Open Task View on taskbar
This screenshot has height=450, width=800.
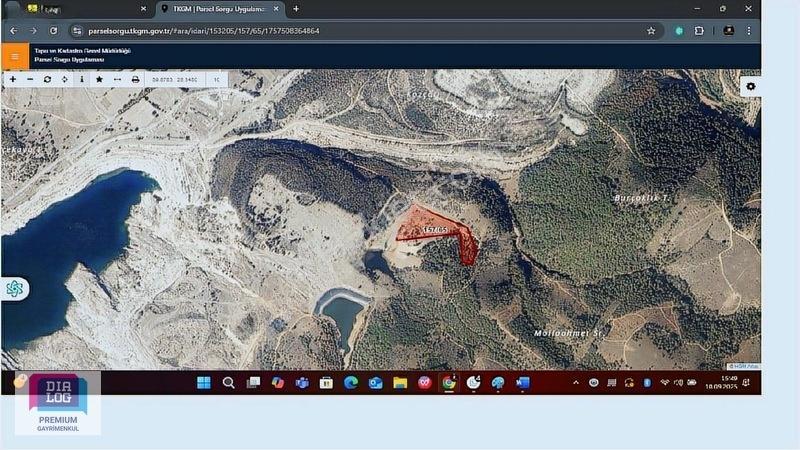253,383
